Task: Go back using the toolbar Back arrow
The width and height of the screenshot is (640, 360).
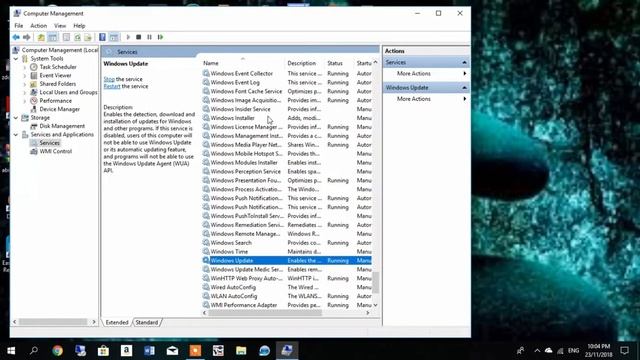Action: click(x=16, y=37)
